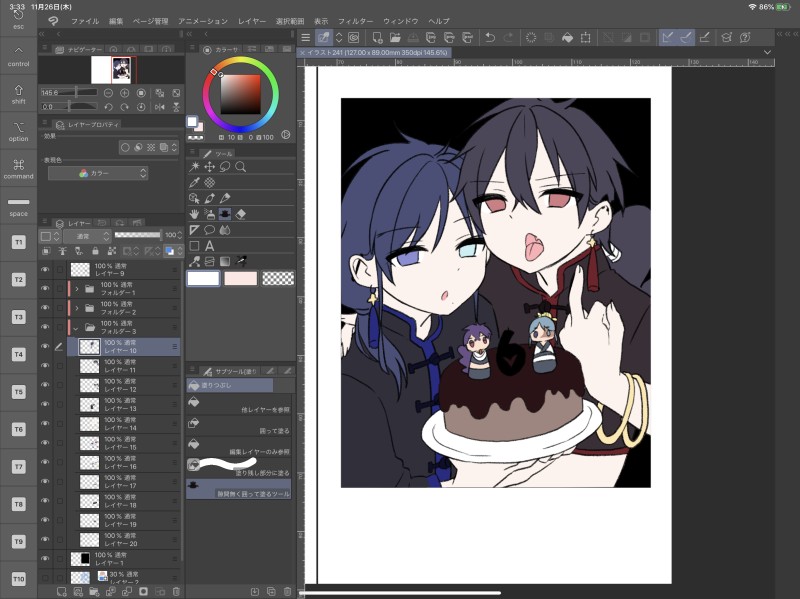Expand フォルダー 2 with its chevron

[x=77, y=308]
